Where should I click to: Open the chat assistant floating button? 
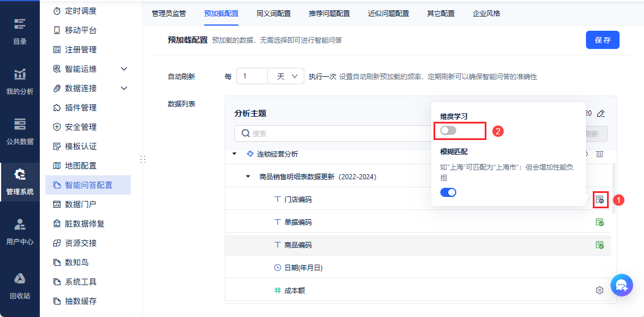point(621,285)
